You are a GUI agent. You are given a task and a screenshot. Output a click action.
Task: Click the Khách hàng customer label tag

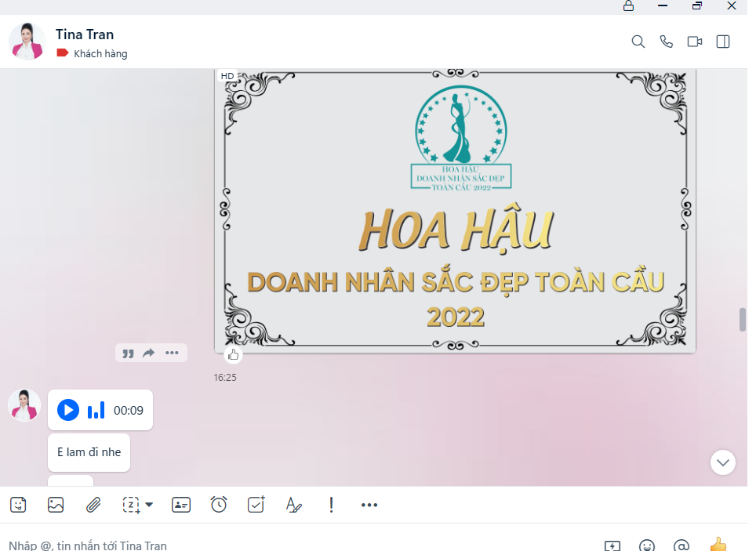coord(93,54)
